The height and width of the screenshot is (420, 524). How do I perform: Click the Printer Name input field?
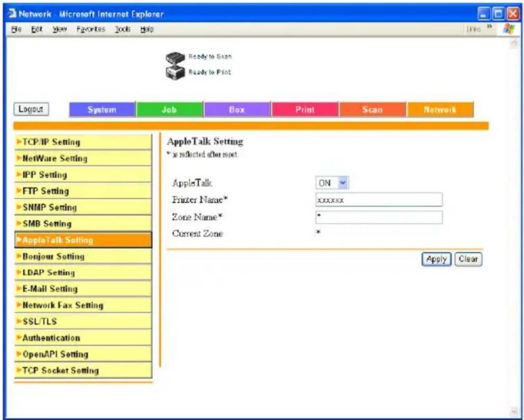point(379,199)
